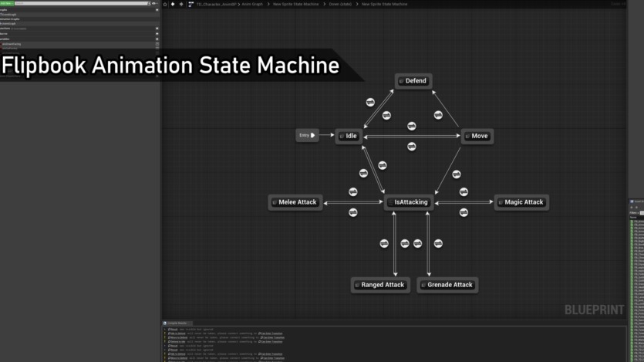Collapse the Variables section
This screenshot has width=644, height=362.
point(5,39)
